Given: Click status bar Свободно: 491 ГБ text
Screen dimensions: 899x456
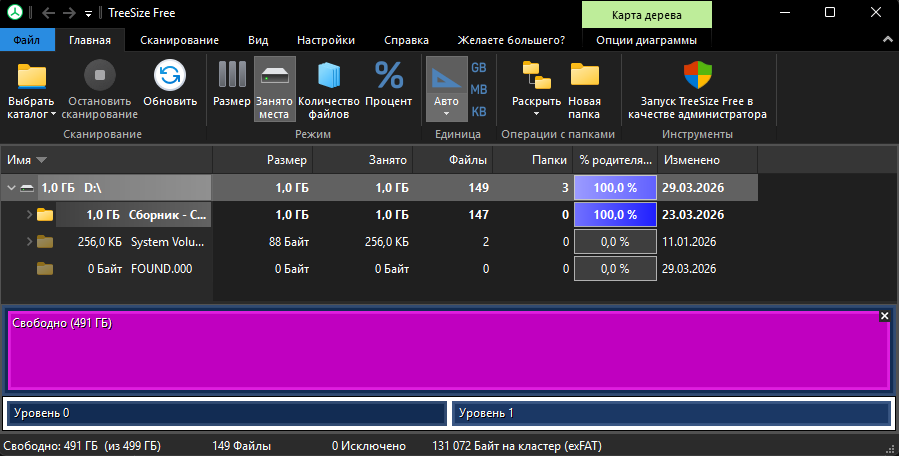Looking at the screenshot, I should [82, 446].
